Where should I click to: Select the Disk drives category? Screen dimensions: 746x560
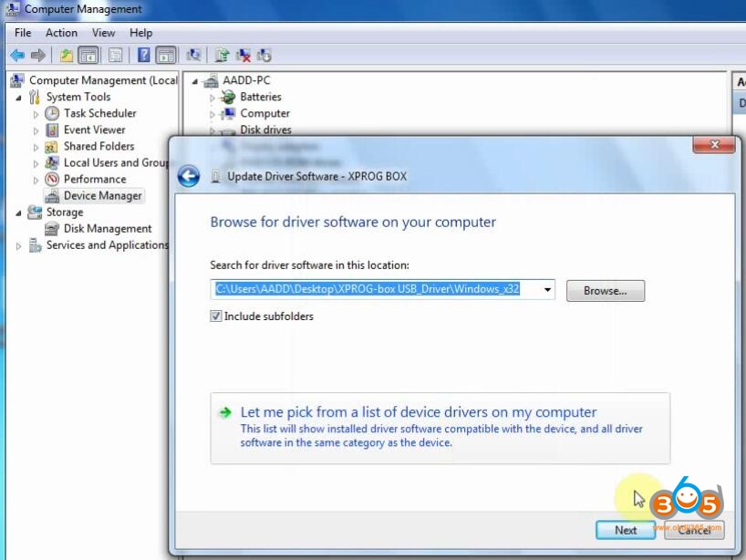click(265, 130)
